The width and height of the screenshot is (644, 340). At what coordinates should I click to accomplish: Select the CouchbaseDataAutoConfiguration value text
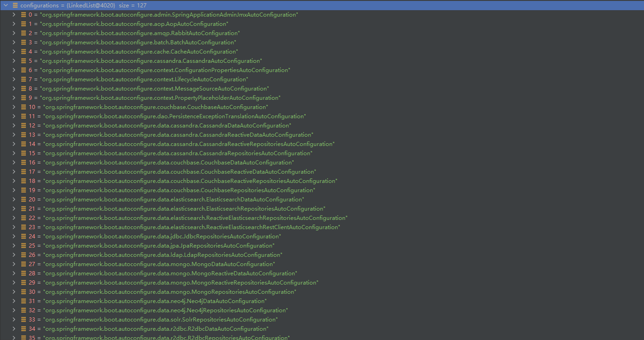pyautogui.click(x=168, y=163)
